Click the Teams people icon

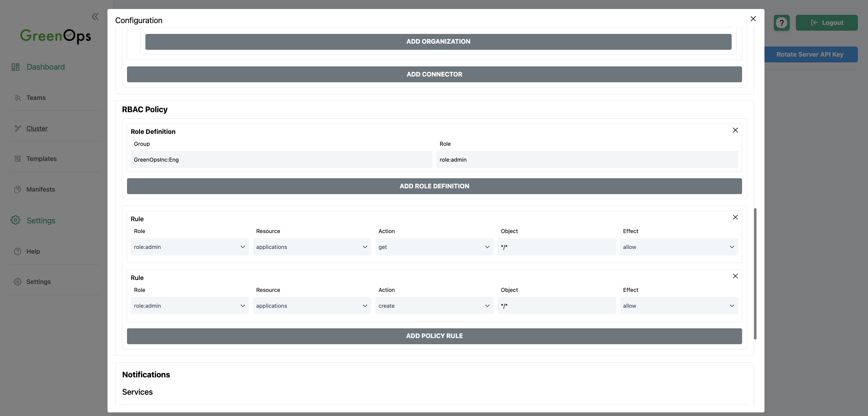pyautogui.click(x=18, y=98)
